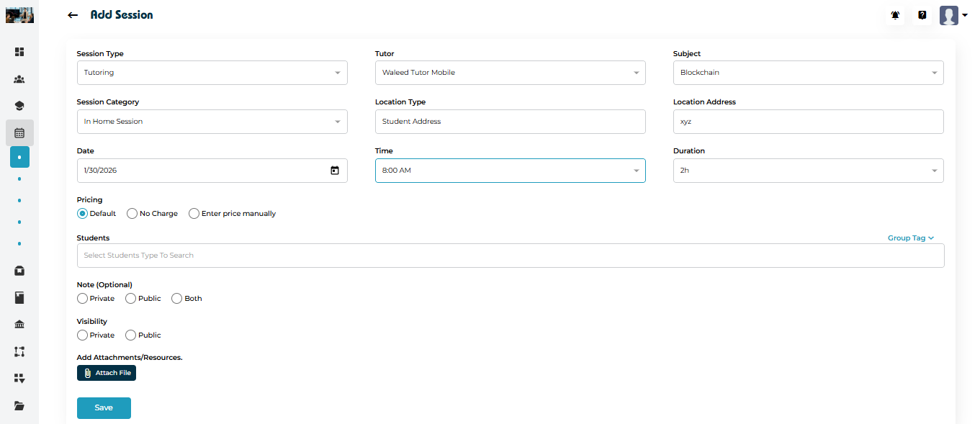This screenshot has width=980, height=424.
Task: Set Visibility to Public
Action: [131, 335]
